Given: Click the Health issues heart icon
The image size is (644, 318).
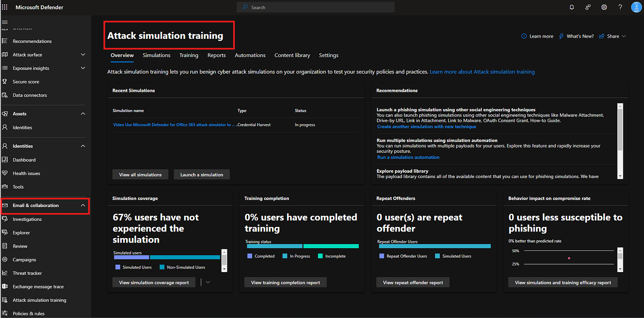Looking at the screenshot, I should [5, 173].
